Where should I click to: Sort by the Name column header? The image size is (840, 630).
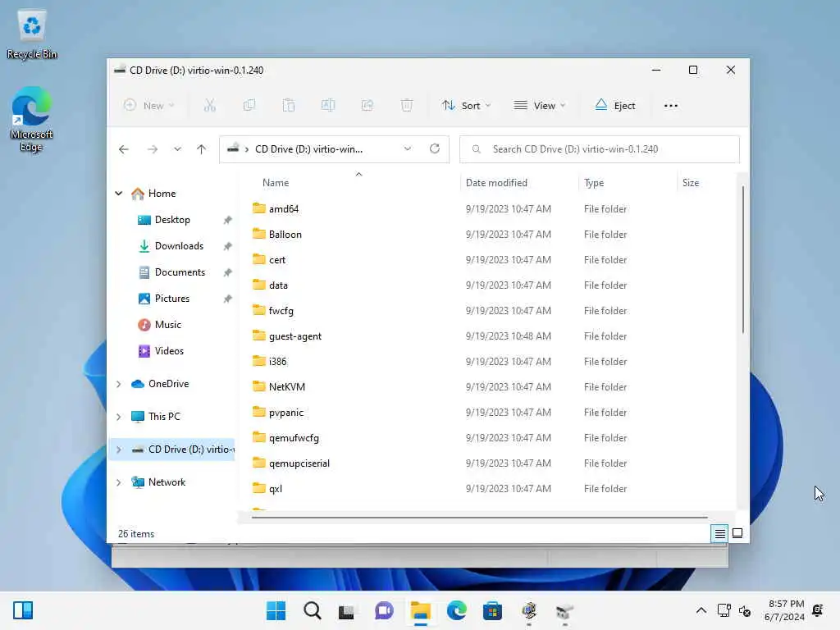pos(276,183)
